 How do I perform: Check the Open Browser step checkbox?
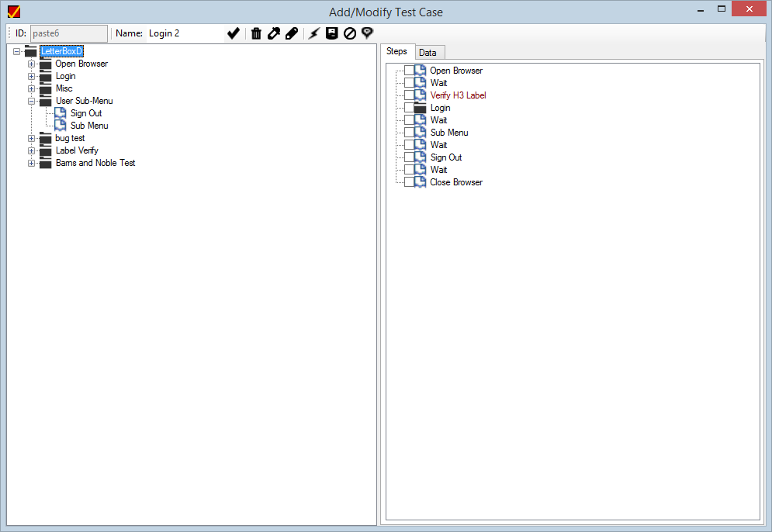pyautogui.click(x=409, y=71)
